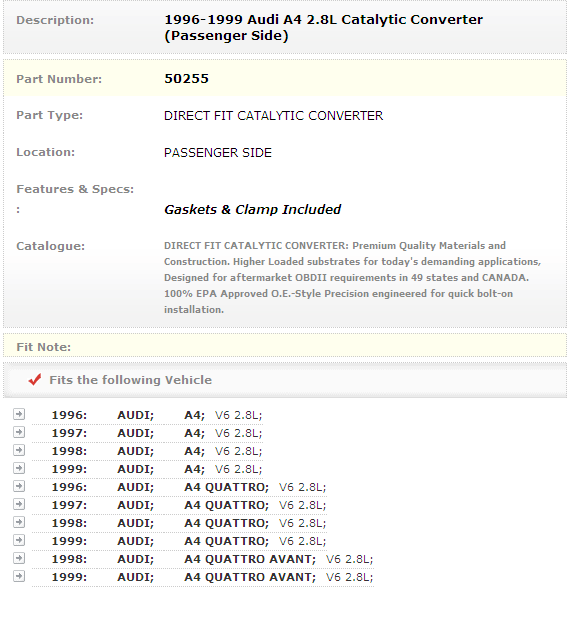Click arrow icon beside 1999 Audi A4 row

click(19, 468)
